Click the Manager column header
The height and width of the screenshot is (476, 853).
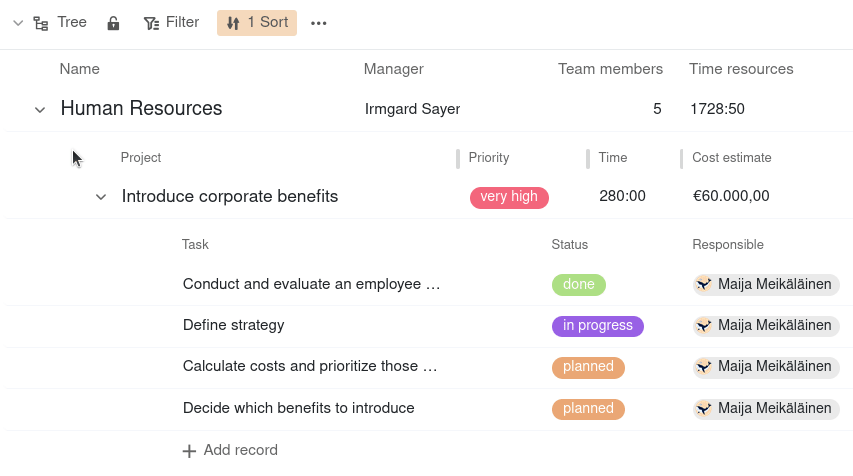click(393, 69)
